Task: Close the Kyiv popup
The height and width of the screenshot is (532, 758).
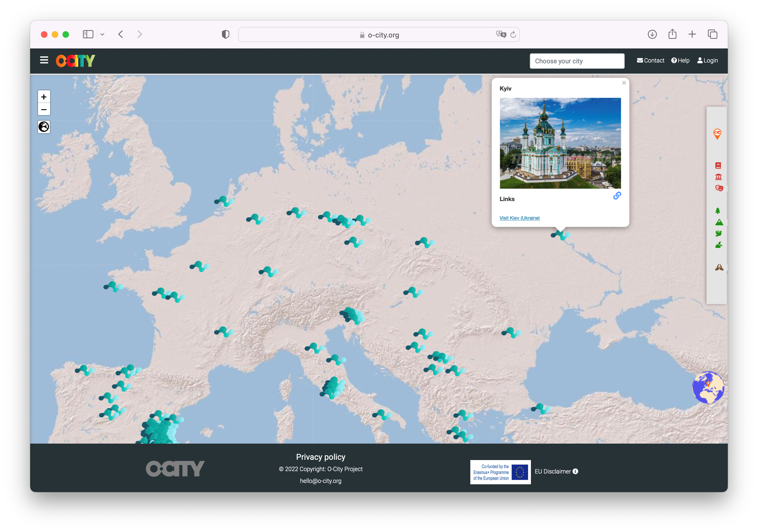Action: 624,83
